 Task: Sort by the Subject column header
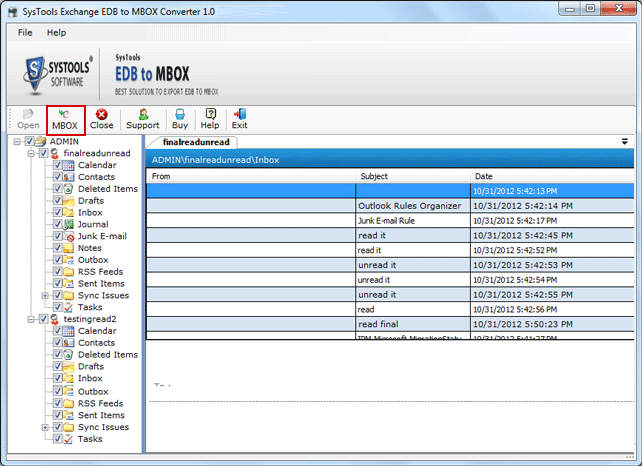413,176
